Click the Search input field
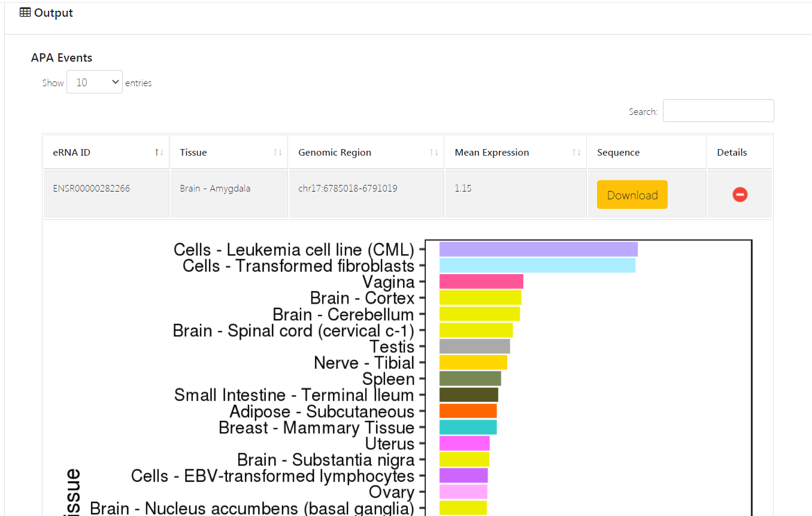This screenshot has height=516, width=812. pyautogui.click(x=718, y=111)
